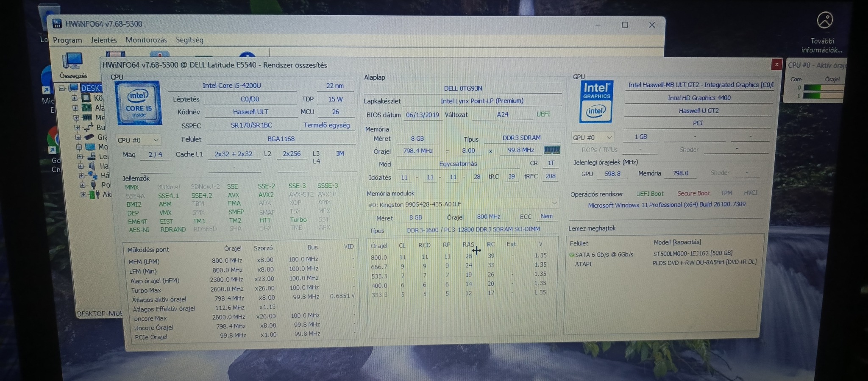Select the DESKTOP computer icon in tree
The image size is (868, 381).
pos(74,88)
